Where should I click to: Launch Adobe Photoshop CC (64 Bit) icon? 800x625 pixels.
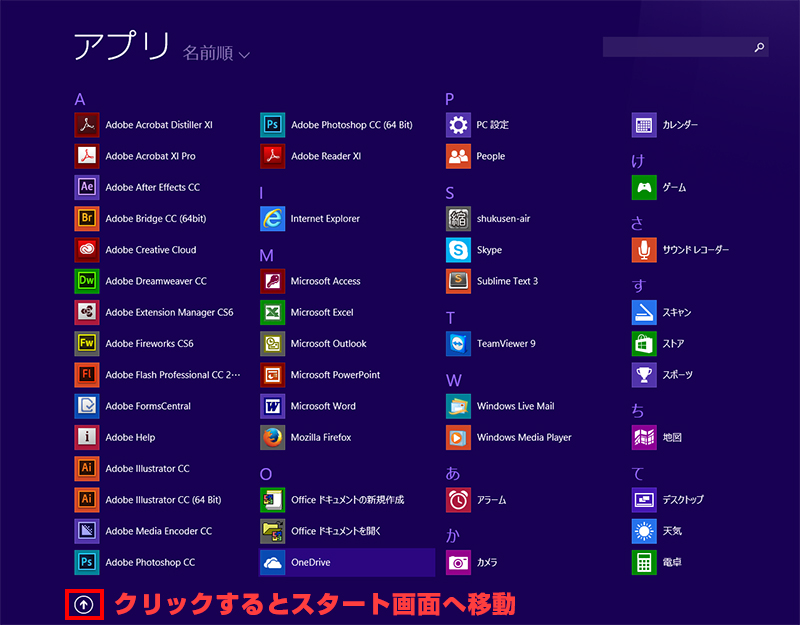tap(272, 125)
